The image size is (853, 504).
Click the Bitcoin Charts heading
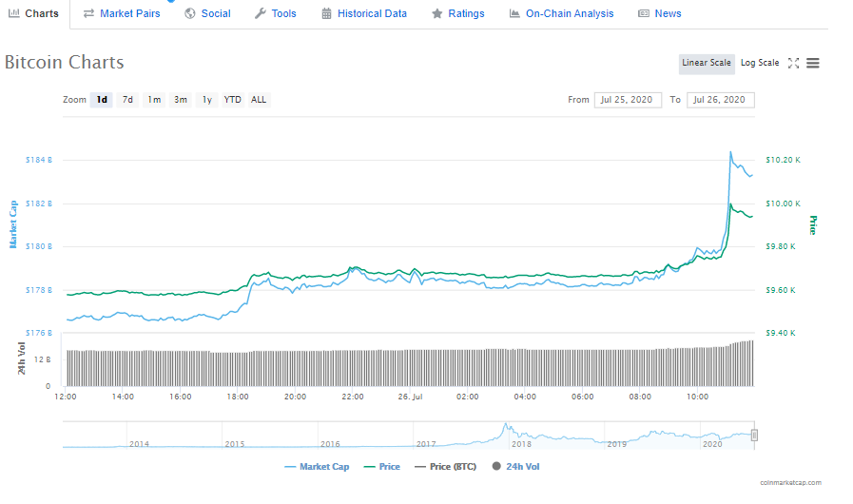[65, 62]
